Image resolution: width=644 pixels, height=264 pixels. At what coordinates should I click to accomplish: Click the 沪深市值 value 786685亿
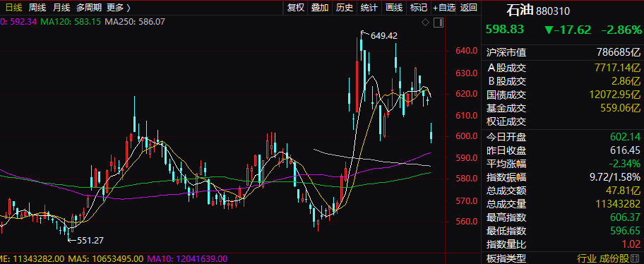click(618, 52)
